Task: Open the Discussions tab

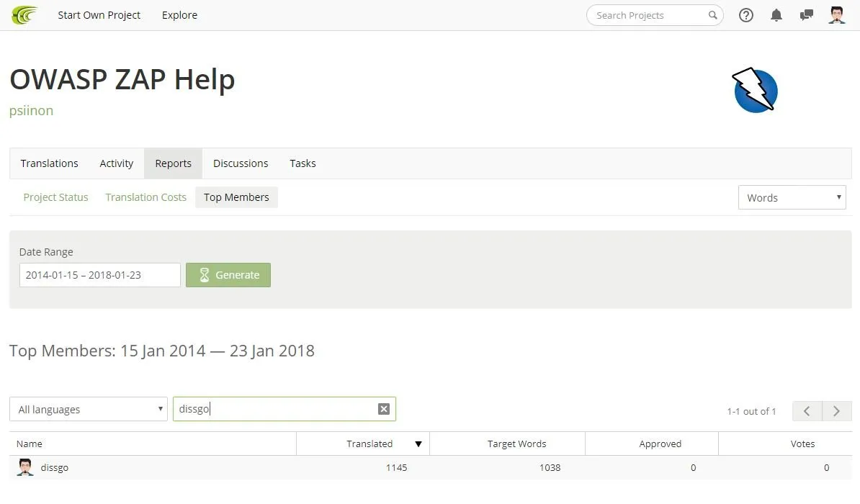Action: tap(241, 163)
